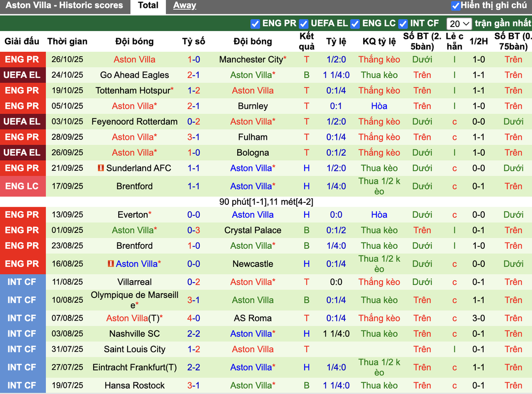Click Saint Louis City team name
The height and width of the screenshot is (394, 532).
click(x=134, y=350)
